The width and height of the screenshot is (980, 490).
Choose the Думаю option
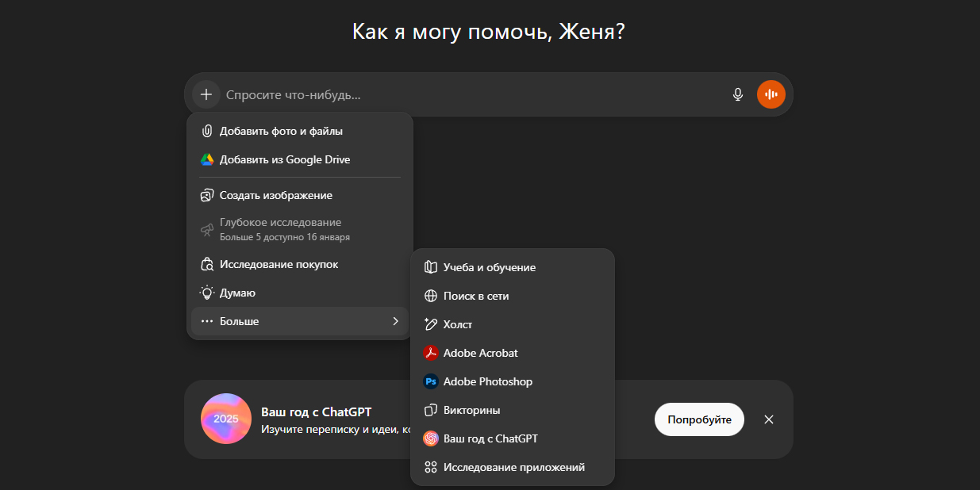300,293
